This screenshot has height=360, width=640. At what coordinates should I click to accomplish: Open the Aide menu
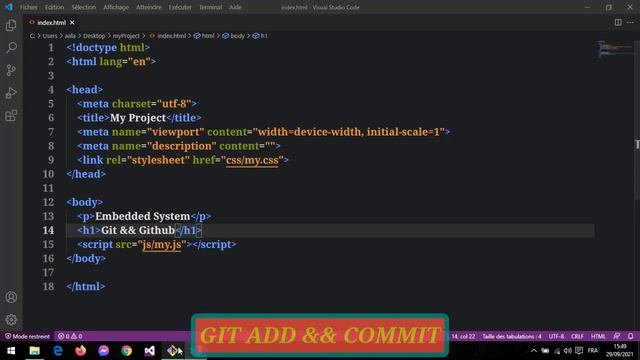pos(235,7)
